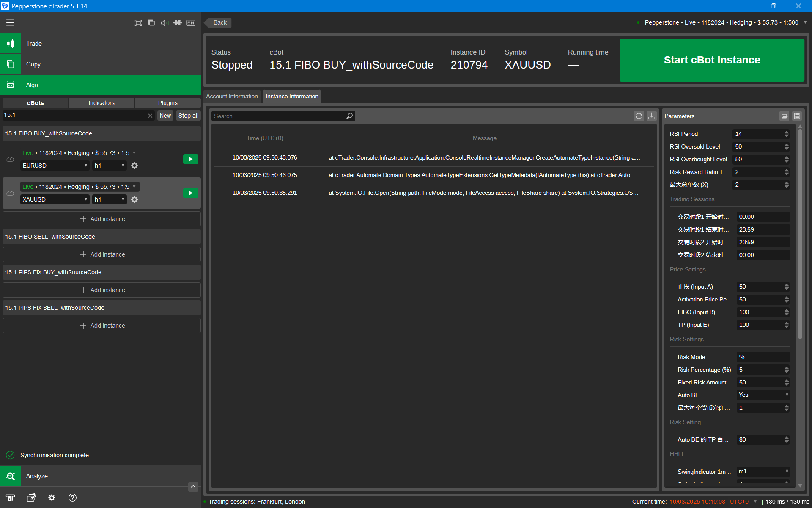Screen dimensions: 812x508
Task: Select the Algo section
Action: point(100,85)
